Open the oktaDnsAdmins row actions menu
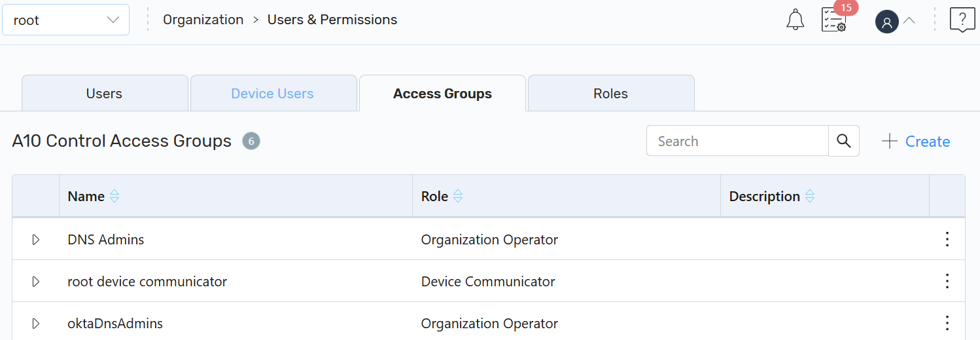The image size is (980, 340). tap(947, 323)
